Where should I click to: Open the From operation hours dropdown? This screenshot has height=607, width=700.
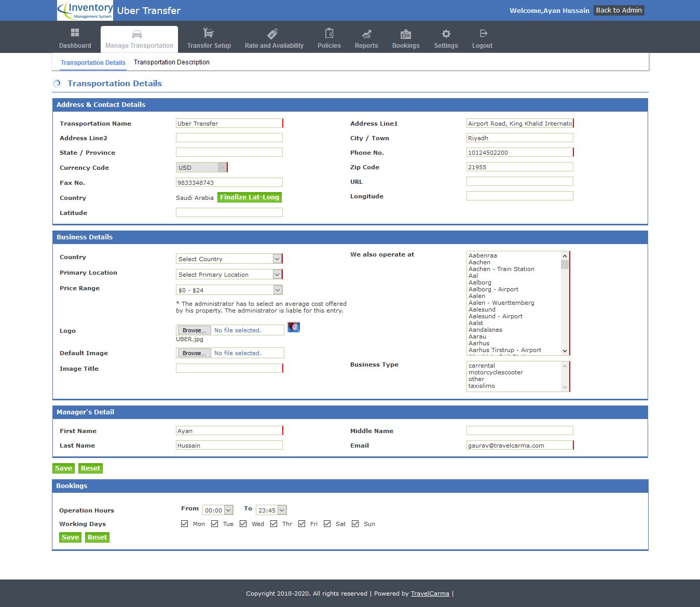pos(217,510)
